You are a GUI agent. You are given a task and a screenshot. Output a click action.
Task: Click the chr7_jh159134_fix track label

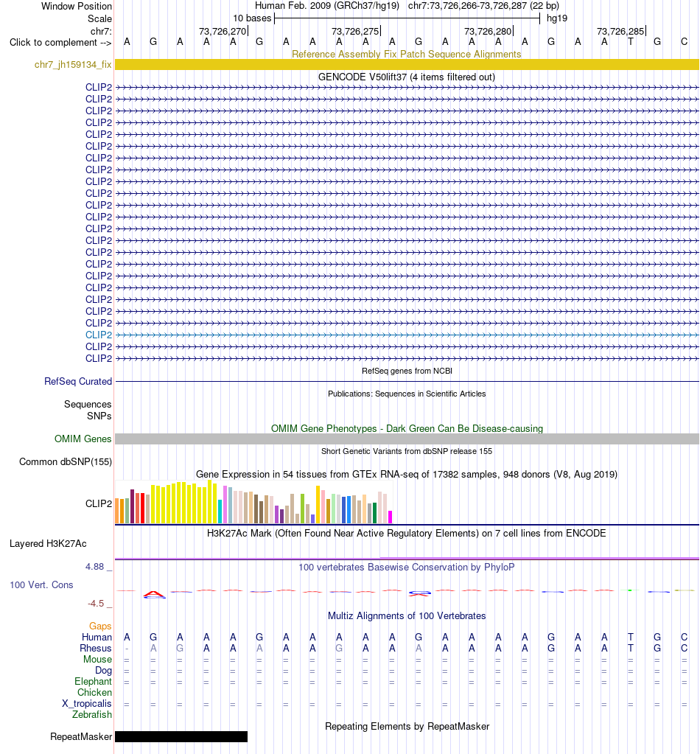73,64
